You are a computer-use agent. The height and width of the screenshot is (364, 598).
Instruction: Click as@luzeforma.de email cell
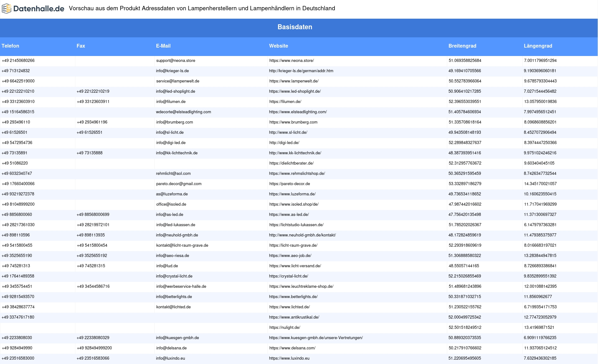pyautogui.click(x=172, y=194)
